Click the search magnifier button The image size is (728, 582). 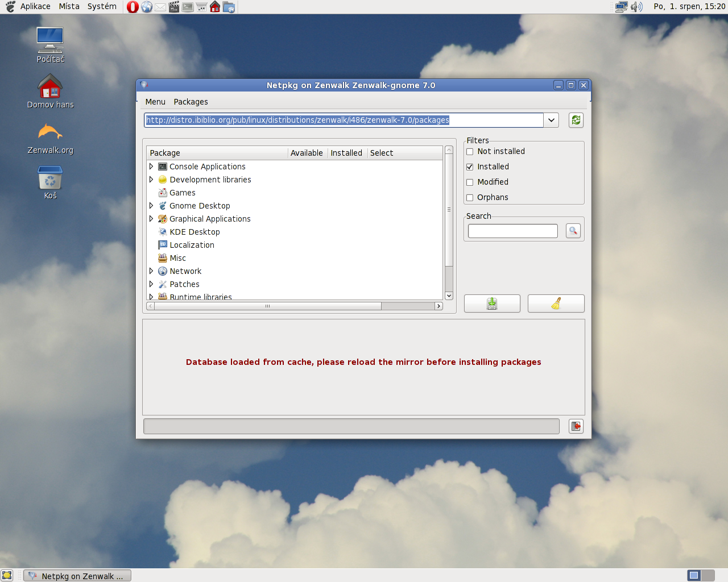(573, 231)
